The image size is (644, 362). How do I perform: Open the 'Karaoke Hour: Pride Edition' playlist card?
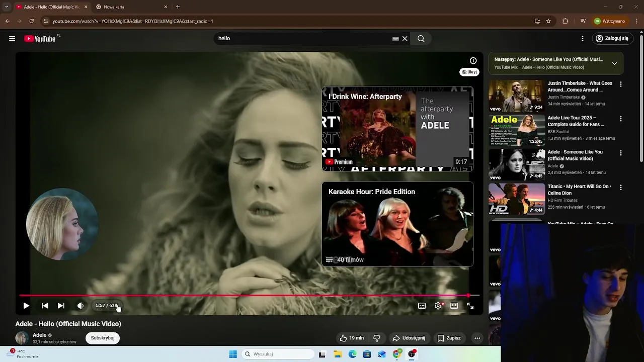(x=397, y=224)
